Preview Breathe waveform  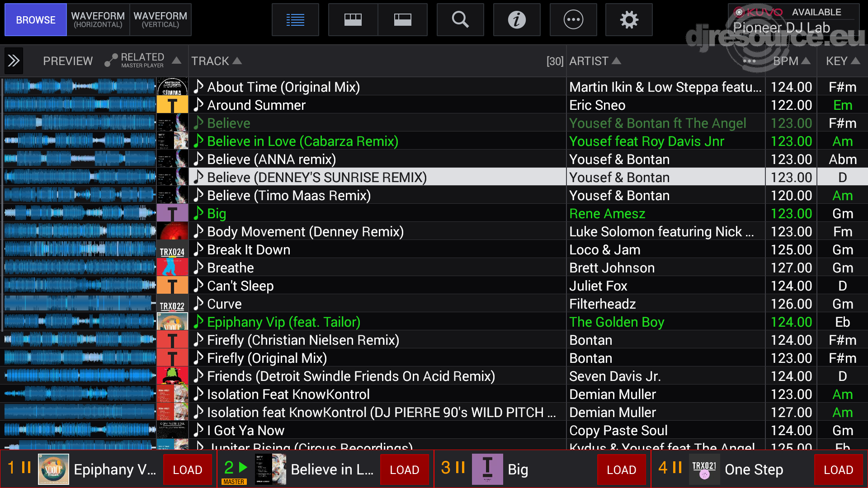(80, 267)
